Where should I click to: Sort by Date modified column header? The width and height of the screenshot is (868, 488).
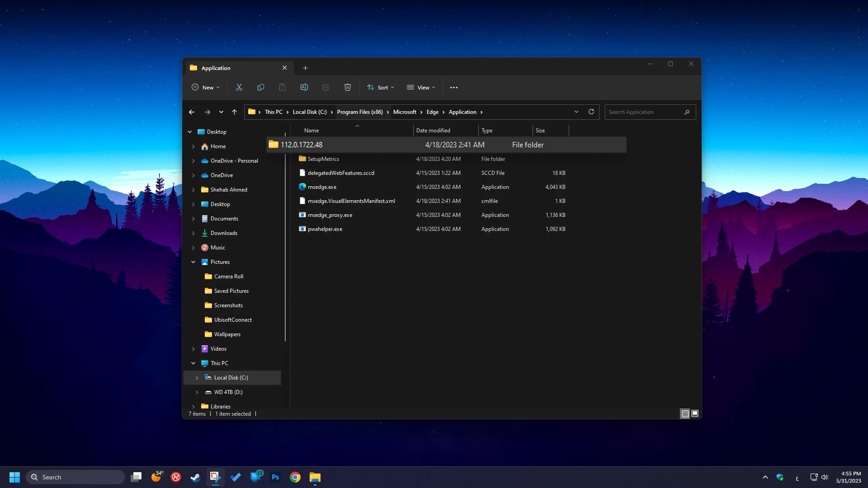[x=433, y=131]
